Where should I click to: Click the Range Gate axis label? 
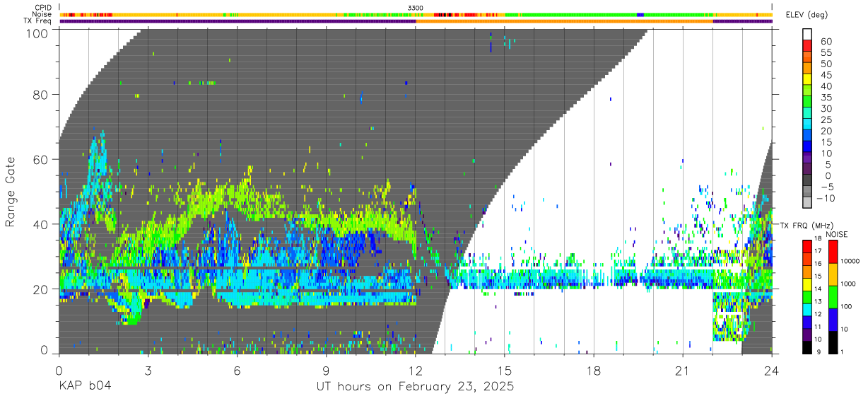tap(11, 192)
